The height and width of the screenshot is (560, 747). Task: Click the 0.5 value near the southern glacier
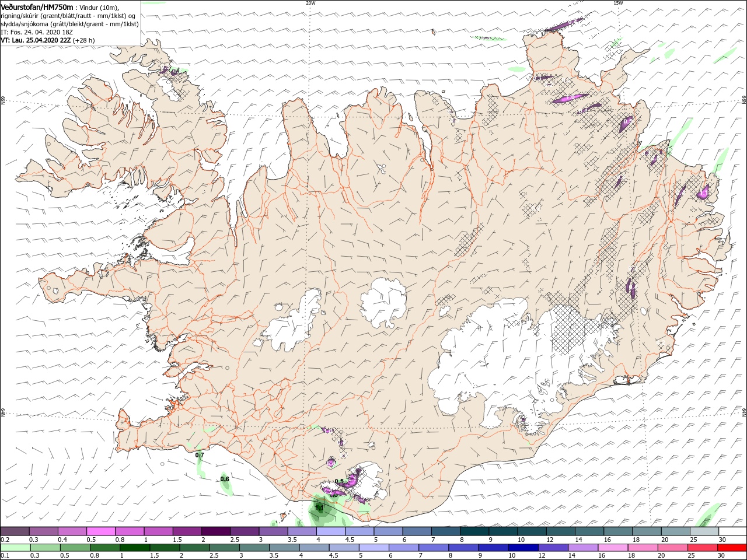point(339,481)
